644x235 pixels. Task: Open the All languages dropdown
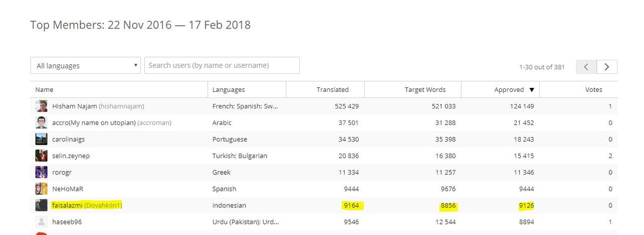click(86, 65)
